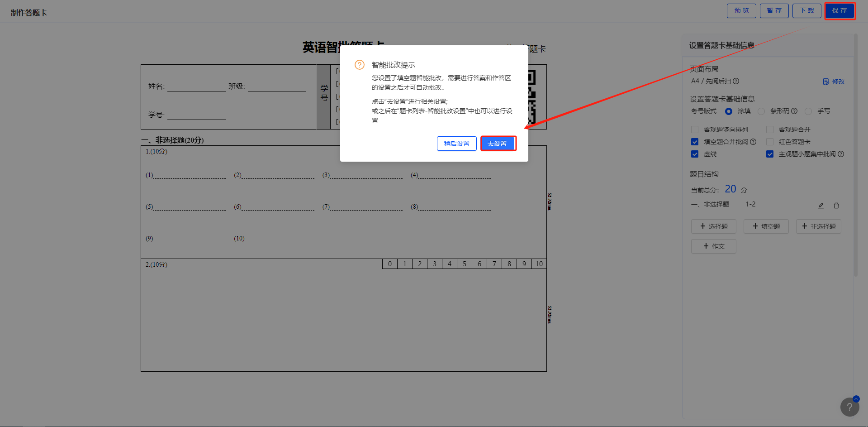Click the edit icon next to 修改
Image resolution: width=868 pixels, height=427 pixels.
click(x=826, y=82)
